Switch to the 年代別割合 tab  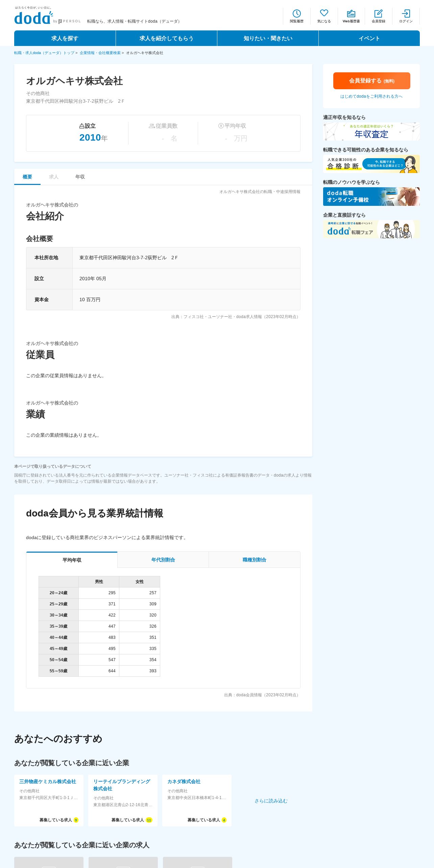point(163,560)
